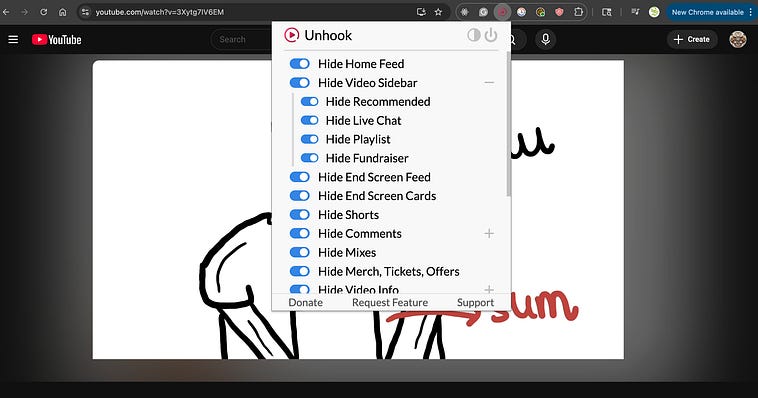The width and height of the screenshot is (758, 398).
Task: Open the YouTube account avatar menu
Action: click(738, 39)
